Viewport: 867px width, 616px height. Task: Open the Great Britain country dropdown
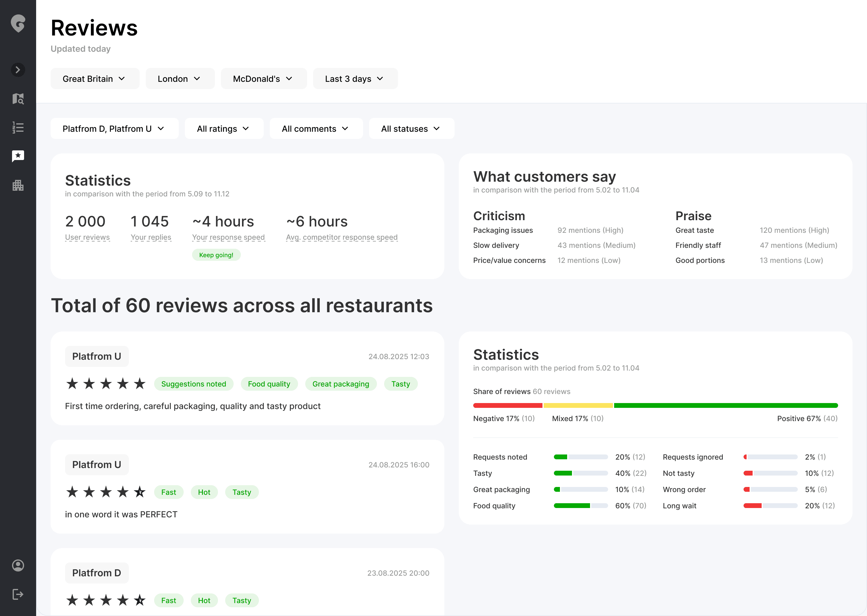click(x=95, y=79)
